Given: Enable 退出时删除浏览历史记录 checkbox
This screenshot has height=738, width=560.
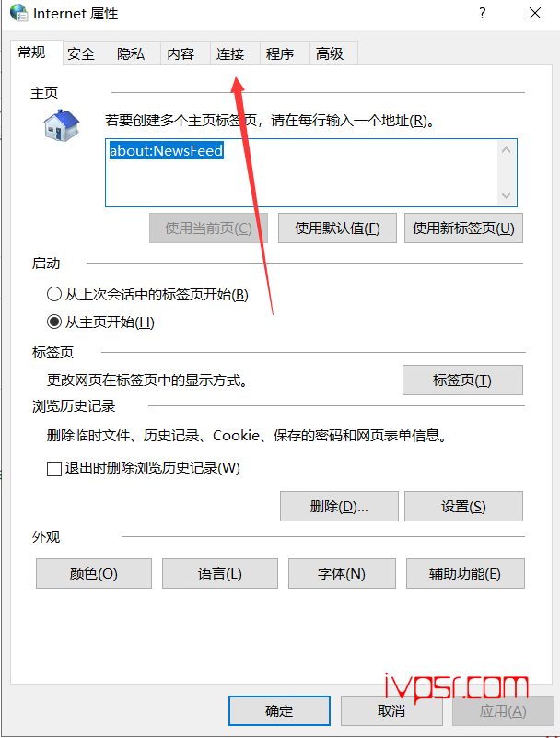Looking at the screenshot, I should pyautogui.click(x=54, y=468).
